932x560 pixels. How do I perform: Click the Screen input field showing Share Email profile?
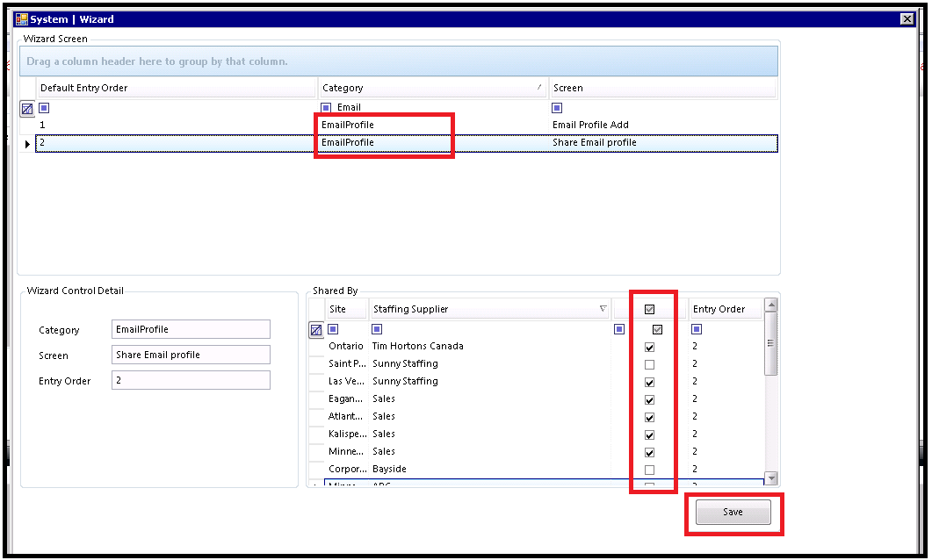tap(191, 355)
